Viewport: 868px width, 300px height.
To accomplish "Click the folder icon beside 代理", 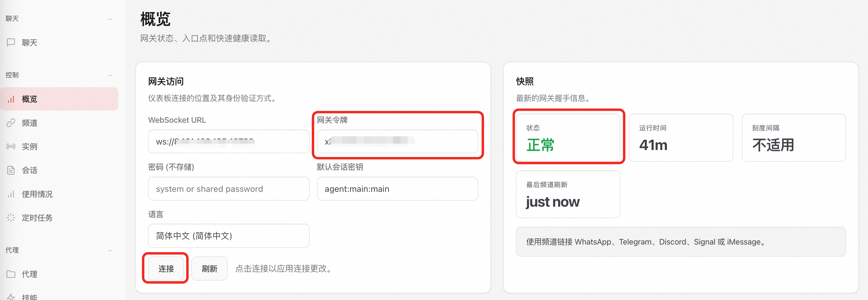I will click(x=11, y=274).
